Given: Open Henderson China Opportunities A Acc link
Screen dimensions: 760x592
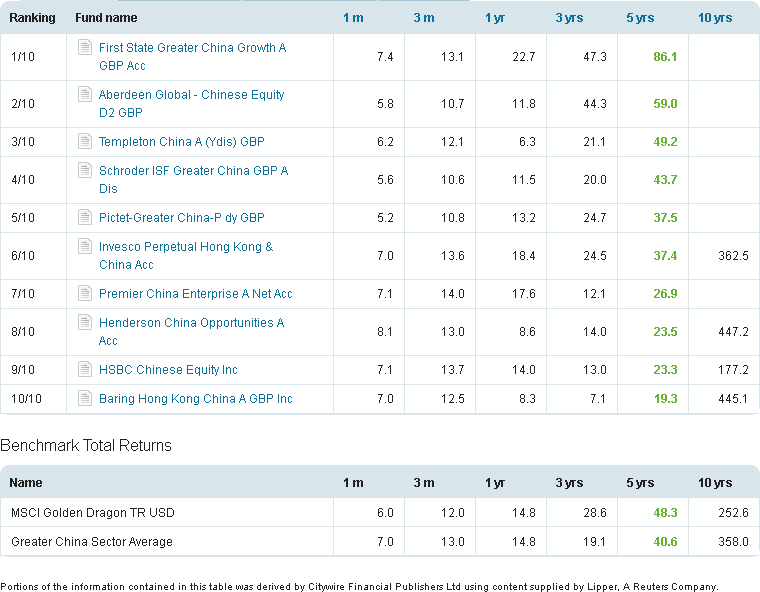Looking at the screenshot, I should (x=191, y=332).
